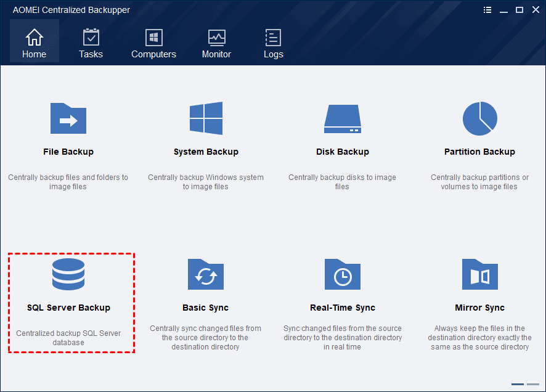Select the System Backup title
Viewport: 546px width, 392px height.
pyautogui.click(x=206, y=152)
